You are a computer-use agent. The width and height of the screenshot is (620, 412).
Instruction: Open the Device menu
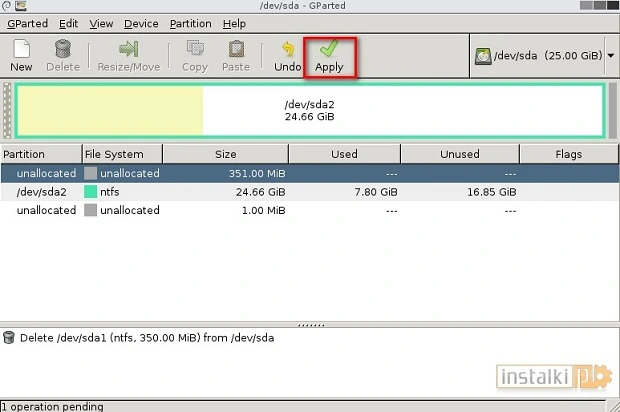point(141,23)
